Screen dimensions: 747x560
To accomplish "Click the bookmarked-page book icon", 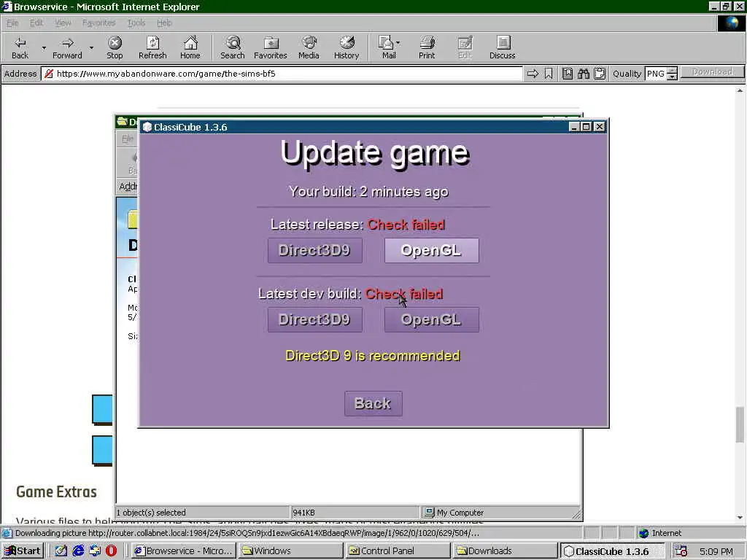I will (x=567, y=74).
